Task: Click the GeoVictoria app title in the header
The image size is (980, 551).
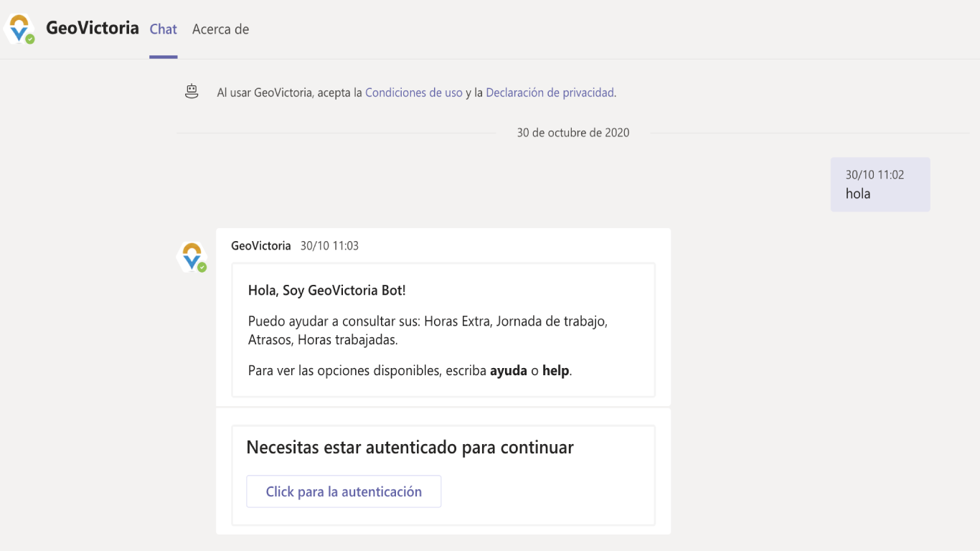Action: click(x=93, y=28)
